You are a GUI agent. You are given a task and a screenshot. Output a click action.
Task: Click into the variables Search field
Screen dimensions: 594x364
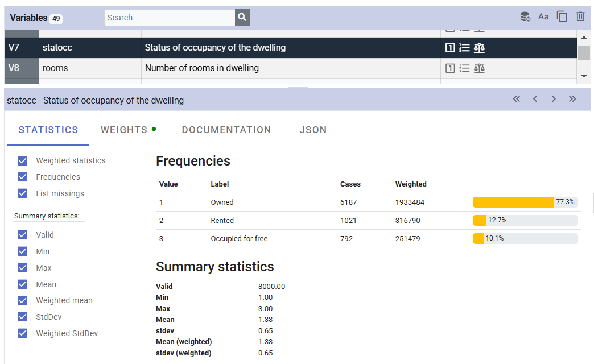170,18
